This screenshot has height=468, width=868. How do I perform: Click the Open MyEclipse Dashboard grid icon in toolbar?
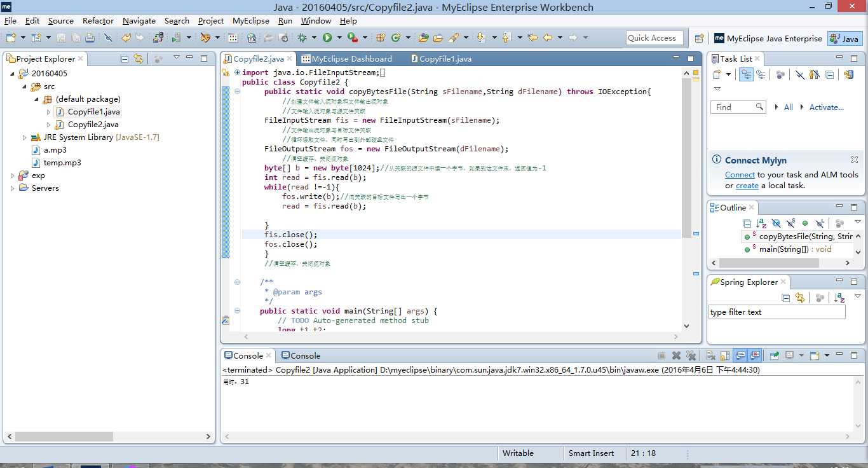click(x=233, y=38)
